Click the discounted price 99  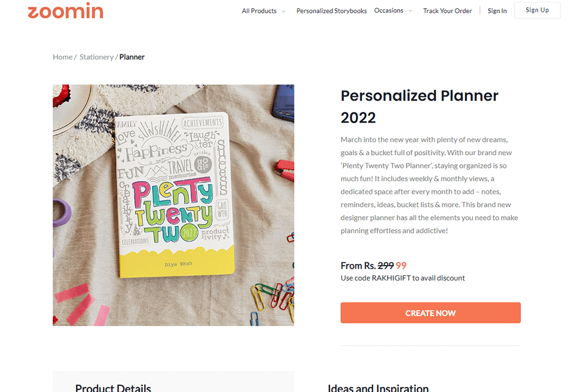[x=401, y=266]
